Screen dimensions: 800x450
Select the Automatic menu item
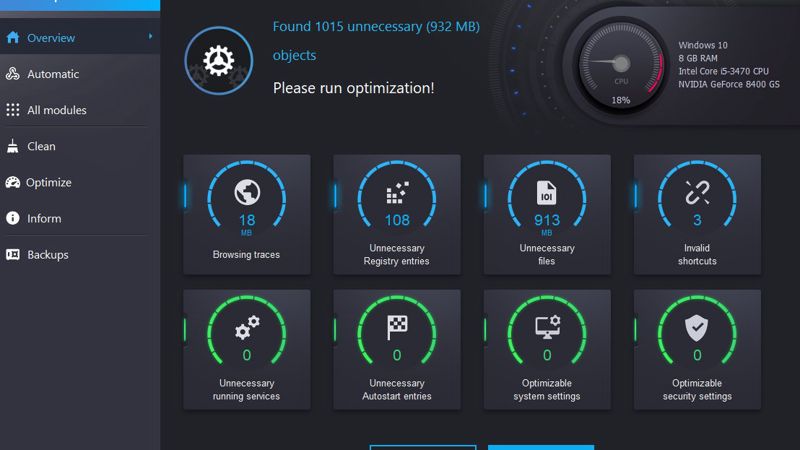[80, 74]
